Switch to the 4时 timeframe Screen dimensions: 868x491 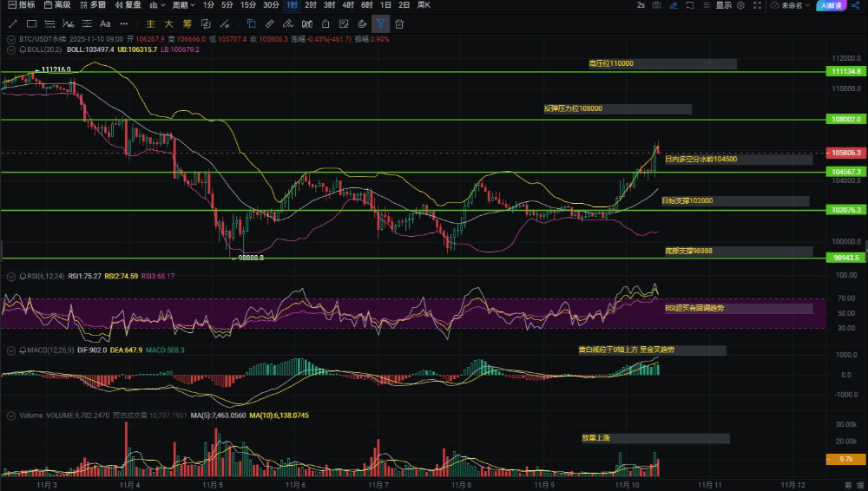(x=347, y=5)
